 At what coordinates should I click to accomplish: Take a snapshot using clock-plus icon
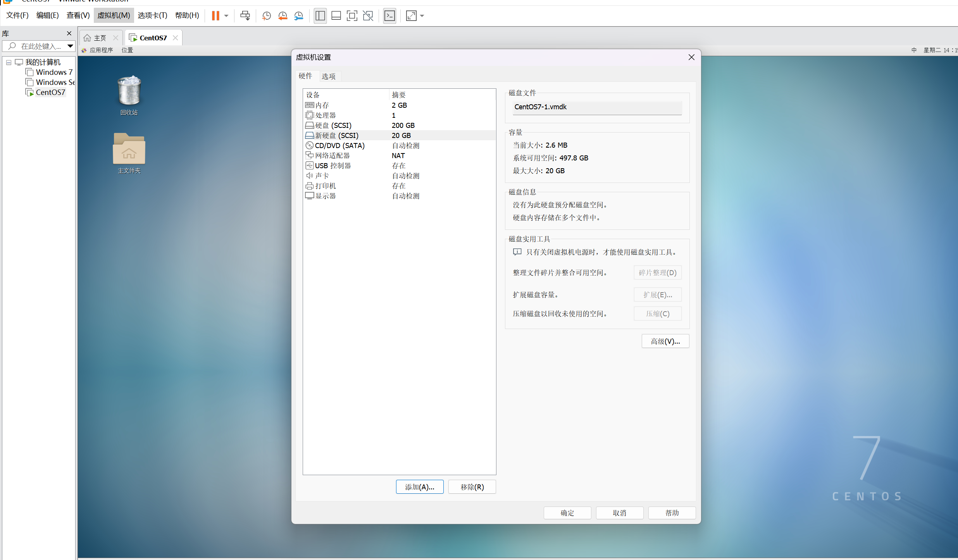(x=266, y=16)
